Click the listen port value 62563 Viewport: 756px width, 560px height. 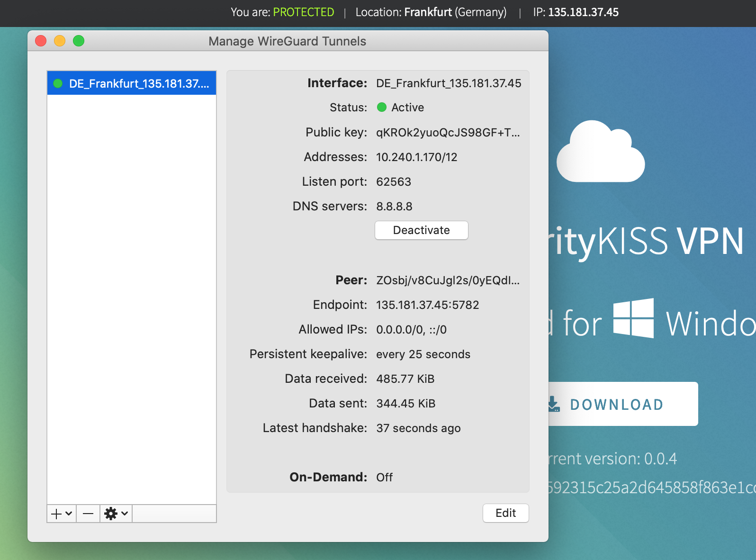click(394, 182)
